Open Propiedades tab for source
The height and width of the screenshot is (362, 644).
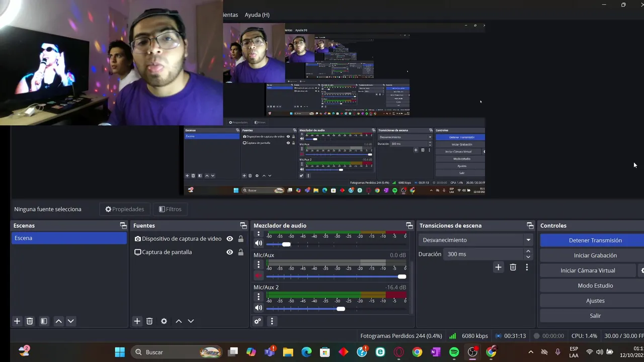(124, 209)
